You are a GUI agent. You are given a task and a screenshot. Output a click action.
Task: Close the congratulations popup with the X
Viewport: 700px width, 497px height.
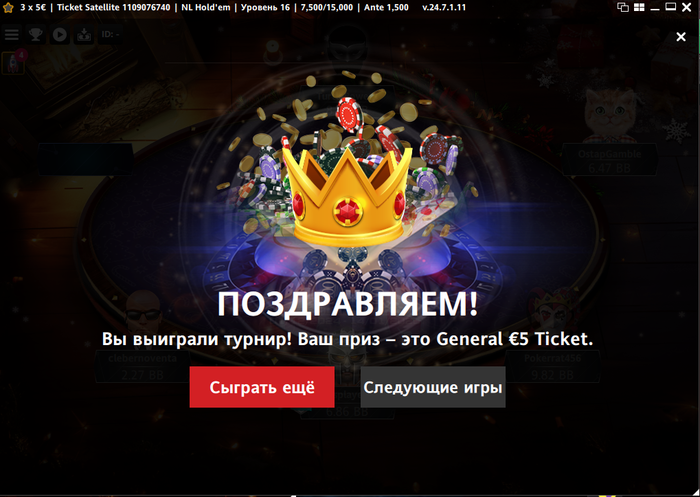point(681,37)
